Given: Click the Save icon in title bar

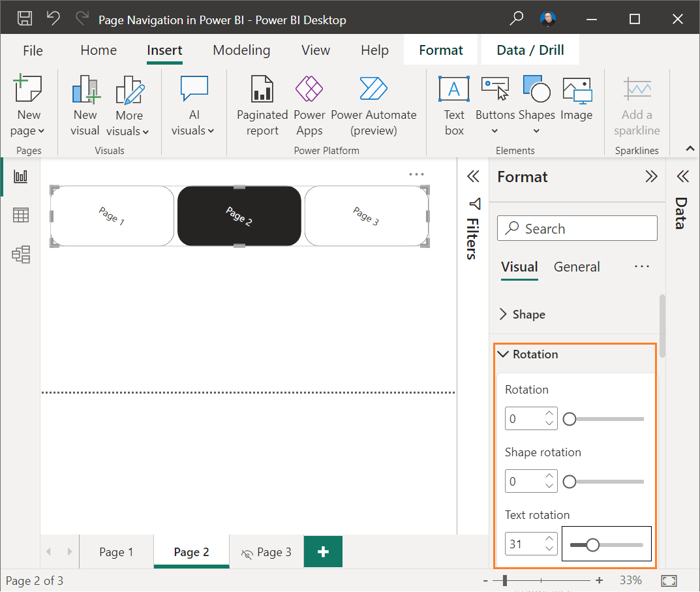Looking at the screenshot, I should point(25,19).
